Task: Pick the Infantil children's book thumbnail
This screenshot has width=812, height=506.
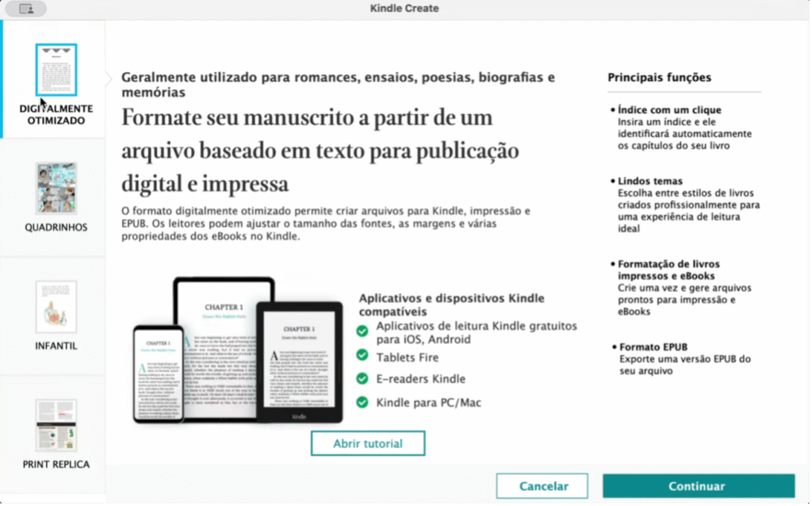Action: point(56,307)
